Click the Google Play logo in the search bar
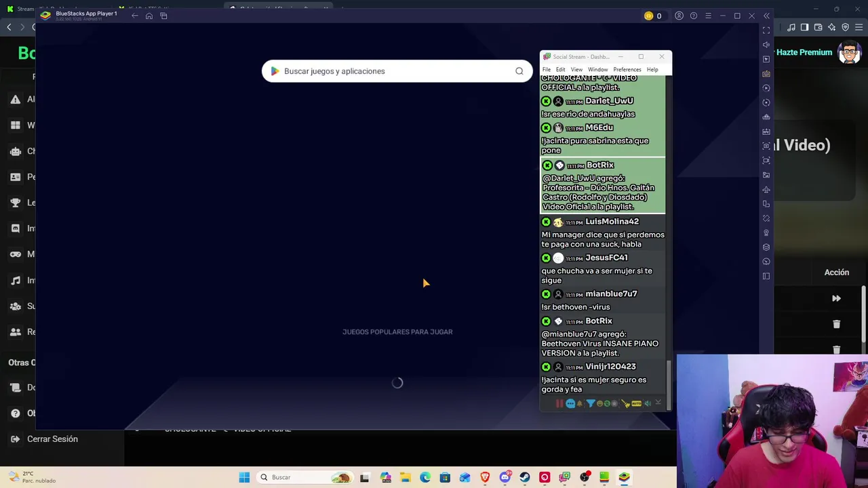868x488 pixels. click(275, 71)
